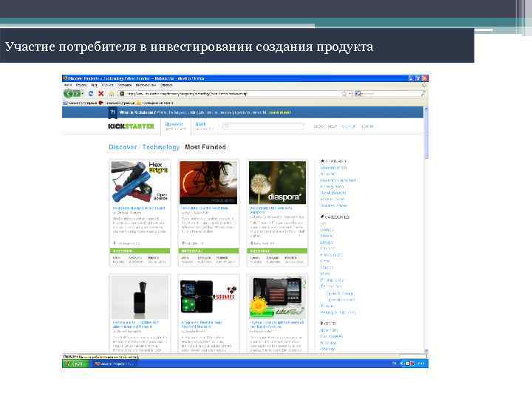Viewport: 532px width, 399px height.
Task: Click the folder bookmark on the bookmarks toolbar
Action: (x=154, y=103)
